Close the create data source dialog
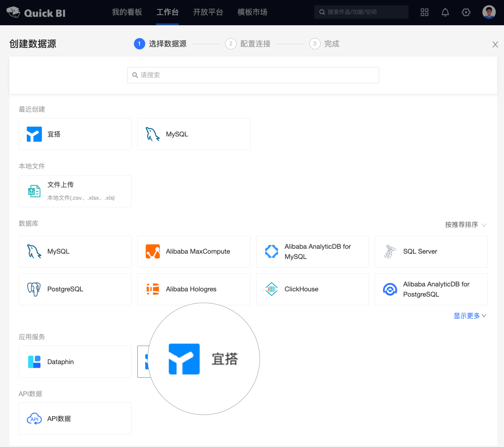This screenshot has height=447, width=504. click(x=495, y=44)
